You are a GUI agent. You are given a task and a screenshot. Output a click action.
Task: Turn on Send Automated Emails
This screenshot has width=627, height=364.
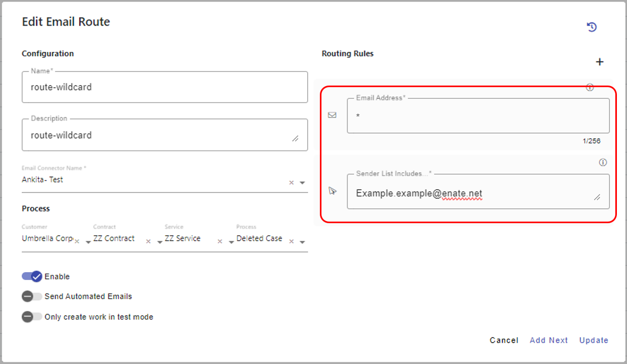[32, 297]
